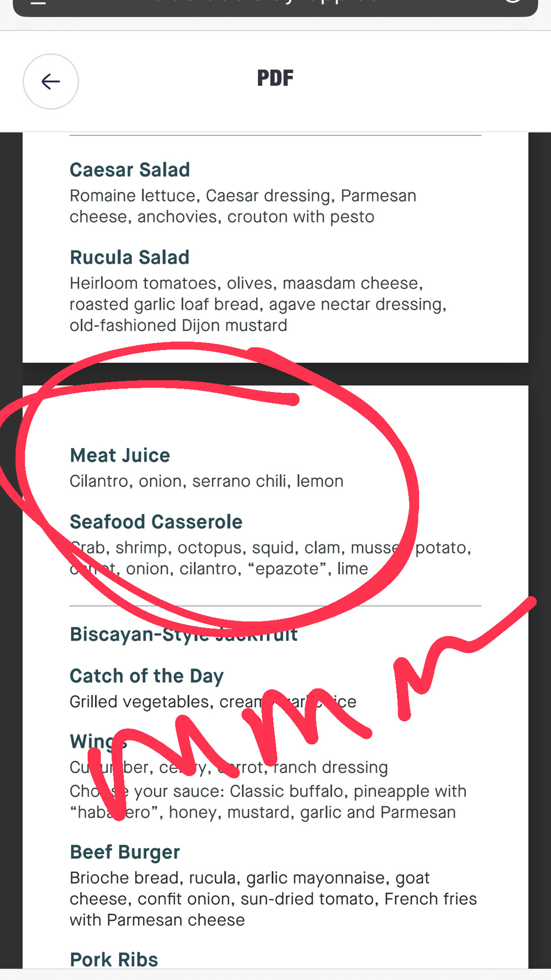Tap the Caesar Salad ingredients text
The width and height of the screenshot is (551, 980).
(x=242, y=206)
